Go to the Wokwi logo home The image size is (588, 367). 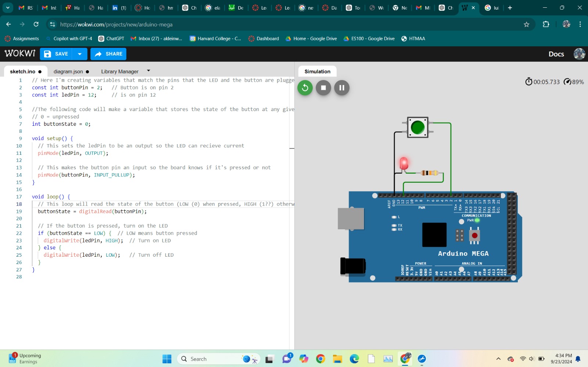[20, 54]
